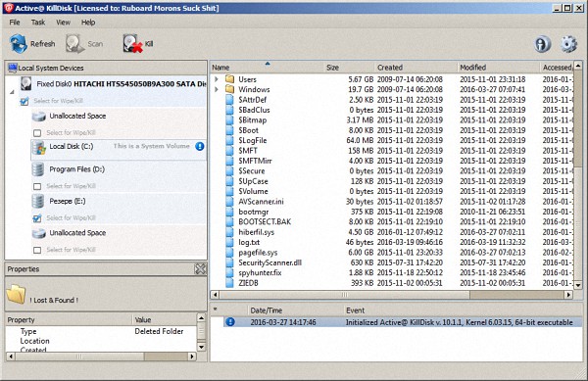Viewport: 588px width, 381px height.
Task: Collapse the Fixed Disk0 tree node
Action: tap(12, 92)
